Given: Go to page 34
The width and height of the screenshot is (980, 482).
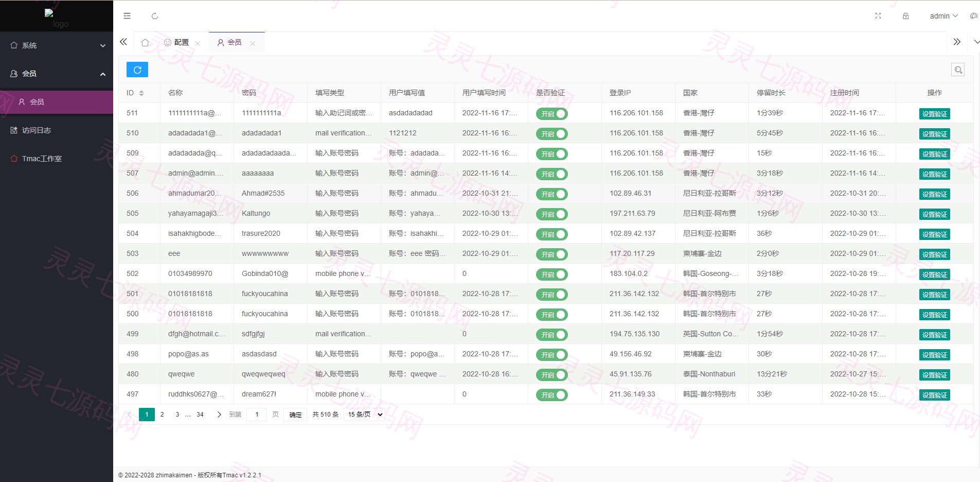Looking at the screenshot, I should click(200, 415).
